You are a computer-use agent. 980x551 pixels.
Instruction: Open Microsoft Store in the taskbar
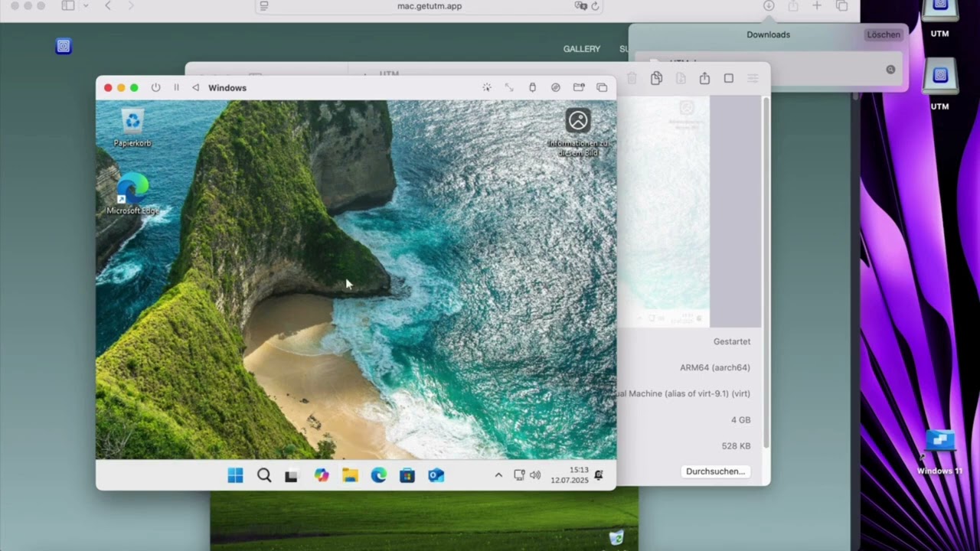(x=407, y=475)
